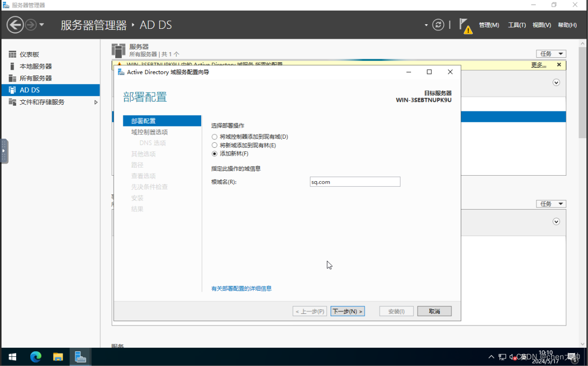
Task: Collapse the lower section chevron behind wizard
Action: tap(556, 222)
